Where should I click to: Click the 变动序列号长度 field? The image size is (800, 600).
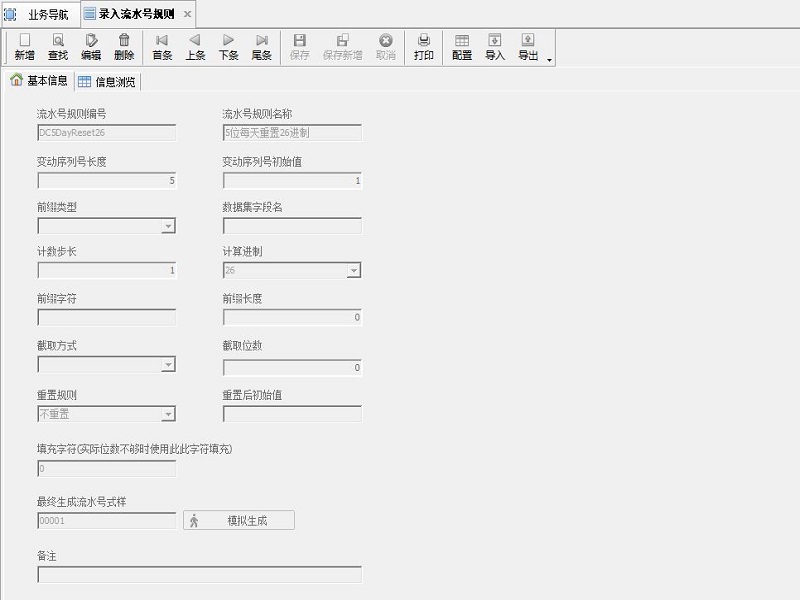(x=107, y=181)
